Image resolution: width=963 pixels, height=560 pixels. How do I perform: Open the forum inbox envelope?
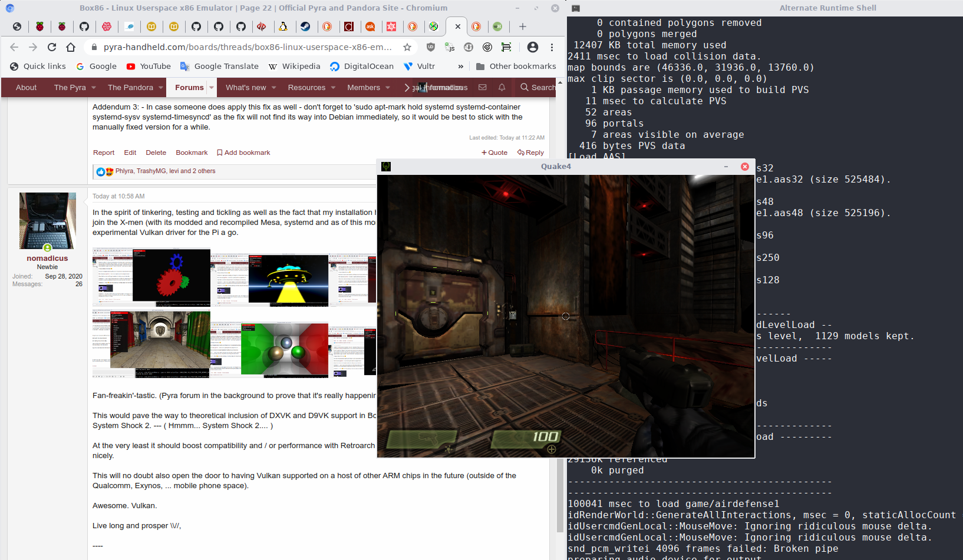pyautogui.click(x=483, y=87)
